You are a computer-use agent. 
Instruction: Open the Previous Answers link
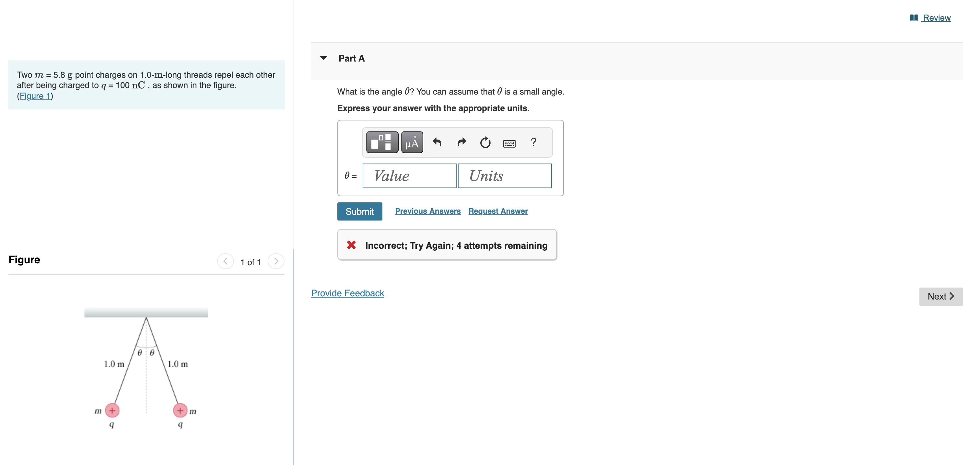[427, 211]
